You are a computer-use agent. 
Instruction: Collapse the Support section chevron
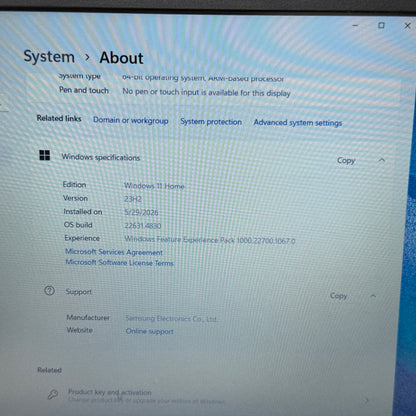coord(373,296)
